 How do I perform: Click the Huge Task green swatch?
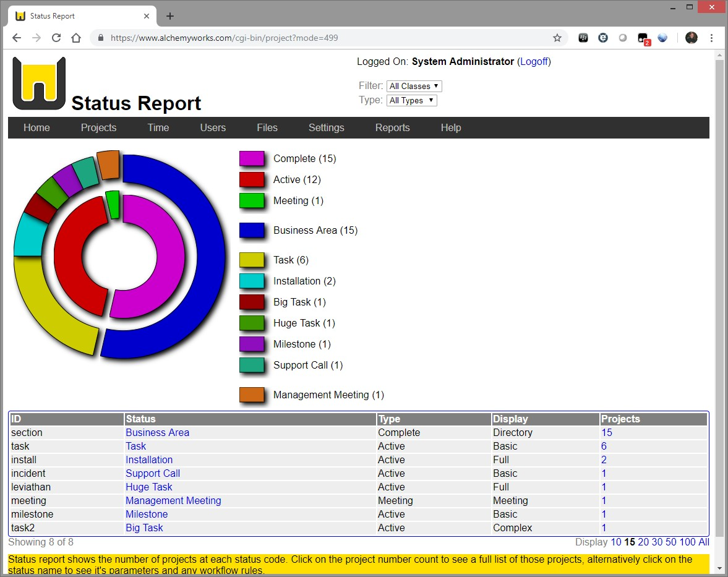pyautogui.click(x=252, y=323)
